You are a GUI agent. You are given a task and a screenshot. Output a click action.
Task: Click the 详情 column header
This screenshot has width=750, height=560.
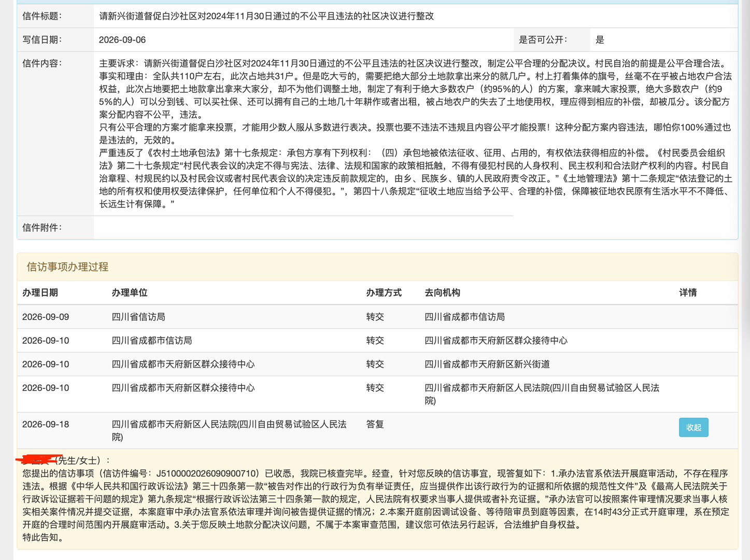(688, 292)
